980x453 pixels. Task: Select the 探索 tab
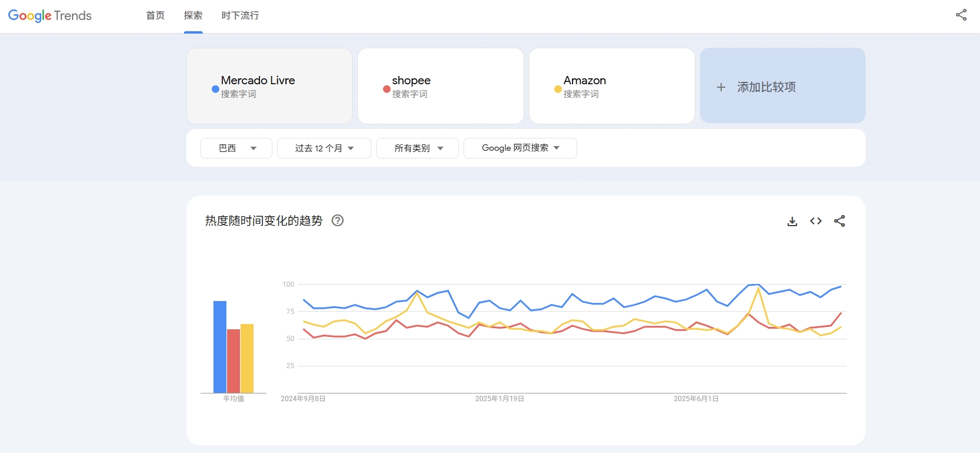pyautogui.click(x=193, y=15)
